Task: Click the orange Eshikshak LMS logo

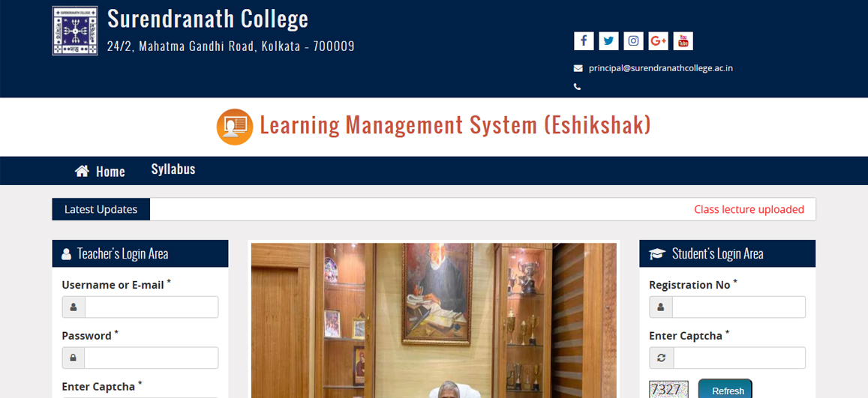Action: pyautogui.click(x=235, y=127)
